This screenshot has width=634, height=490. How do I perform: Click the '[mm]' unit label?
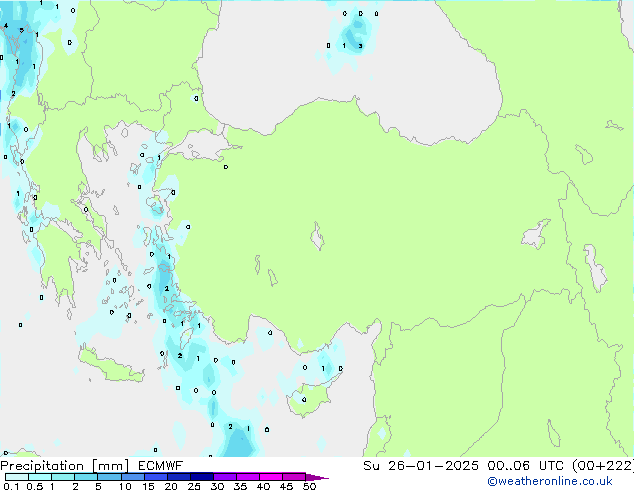[110, 466]
